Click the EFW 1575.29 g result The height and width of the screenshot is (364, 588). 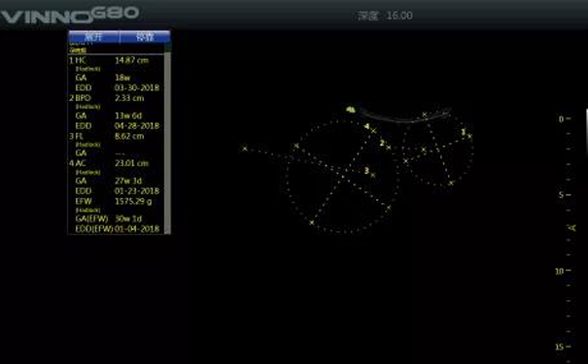[116, 201]
